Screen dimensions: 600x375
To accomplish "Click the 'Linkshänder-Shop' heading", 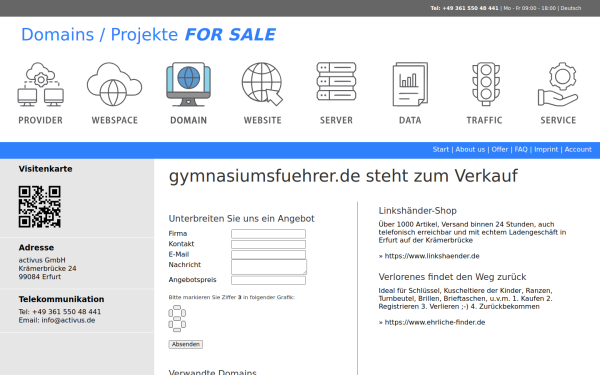I will 417,211.
